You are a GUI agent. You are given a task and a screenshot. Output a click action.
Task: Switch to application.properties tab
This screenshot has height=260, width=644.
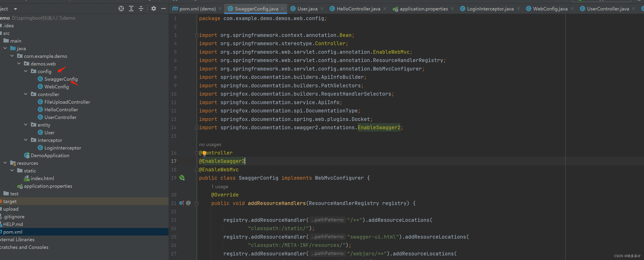(x=424, y=9)
